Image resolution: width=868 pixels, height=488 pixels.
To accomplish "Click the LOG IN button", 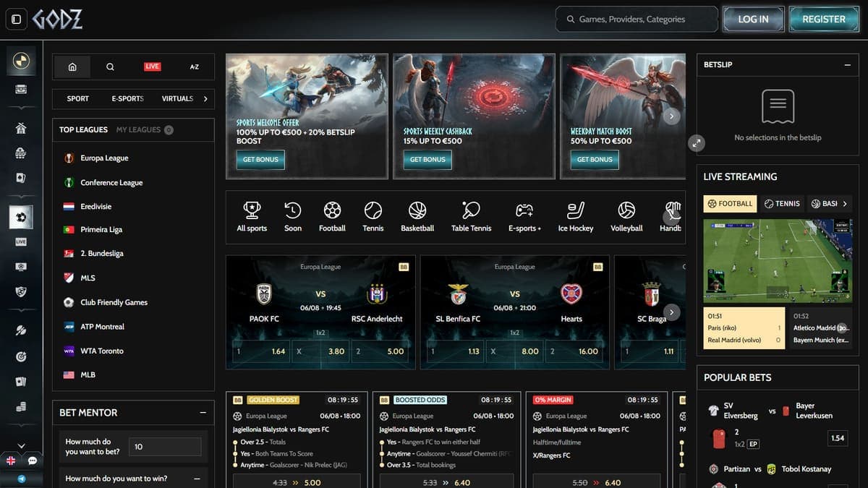I will pos(753,20).
